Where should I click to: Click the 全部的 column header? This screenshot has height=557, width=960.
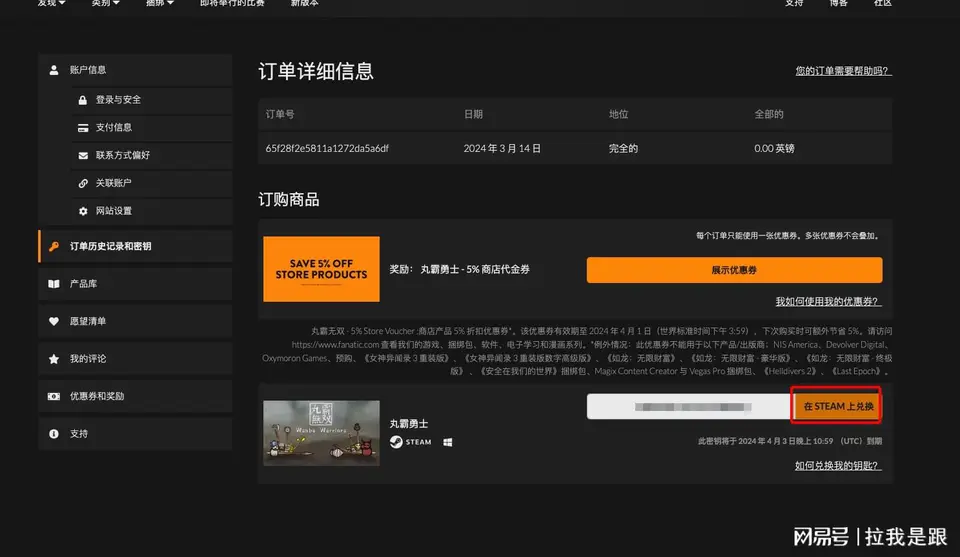click(768, 114)
